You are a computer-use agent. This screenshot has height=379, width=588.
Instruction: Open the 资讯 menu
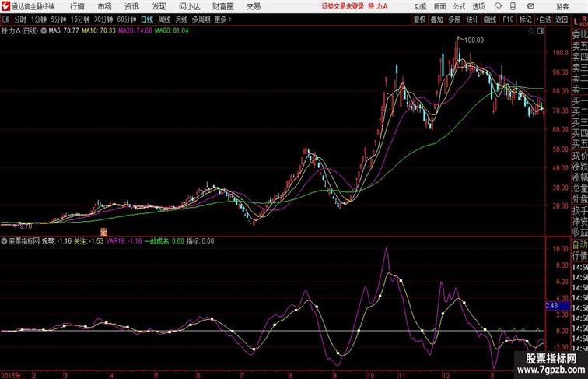(131, 6)
